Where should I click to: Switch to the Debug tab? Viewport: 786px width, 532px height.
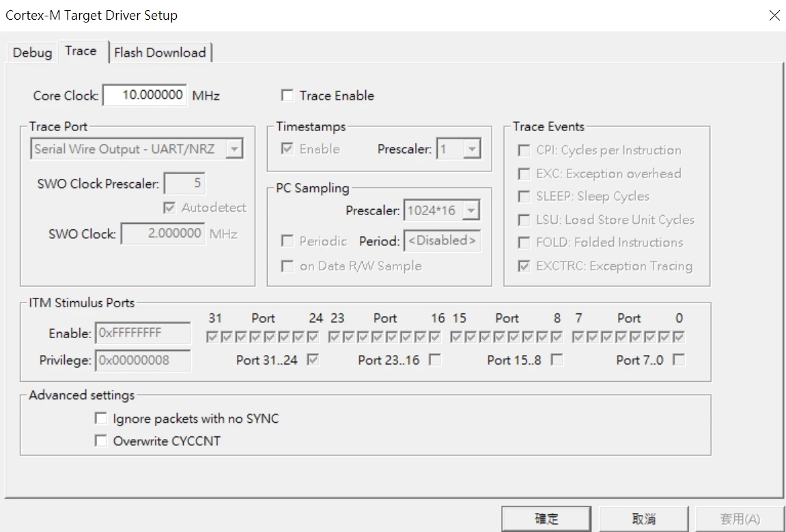pos(32,53)
